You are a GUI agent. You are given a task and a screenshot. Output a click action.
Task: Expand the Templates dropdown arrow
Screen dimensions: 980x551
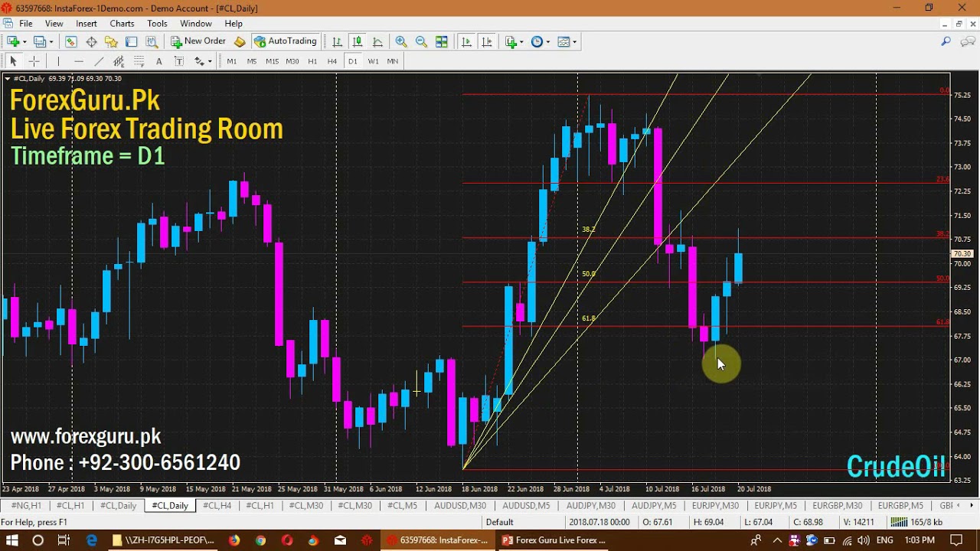coord(574,41)
